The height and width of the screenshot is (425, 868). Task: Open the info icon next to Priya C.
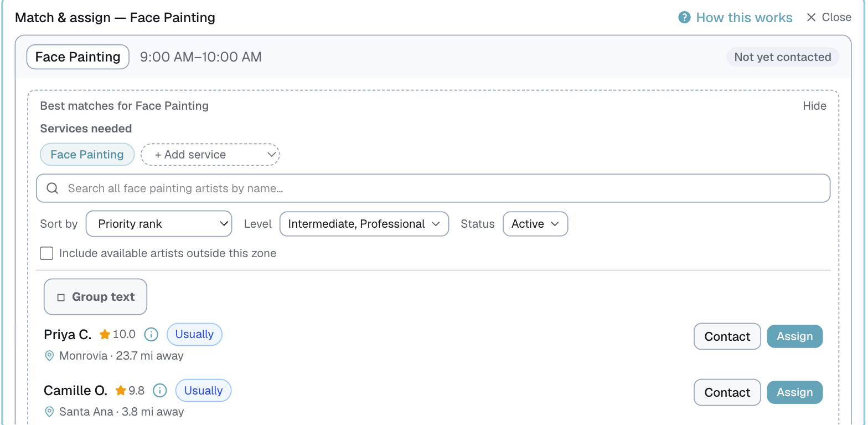click(x=151, y=335)
